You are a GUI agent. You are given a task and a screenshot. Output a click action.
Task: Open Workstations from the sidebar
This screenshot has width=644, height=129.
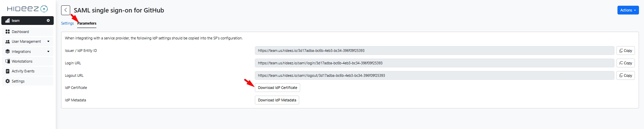pyautogui.click(x=28, y=61)
